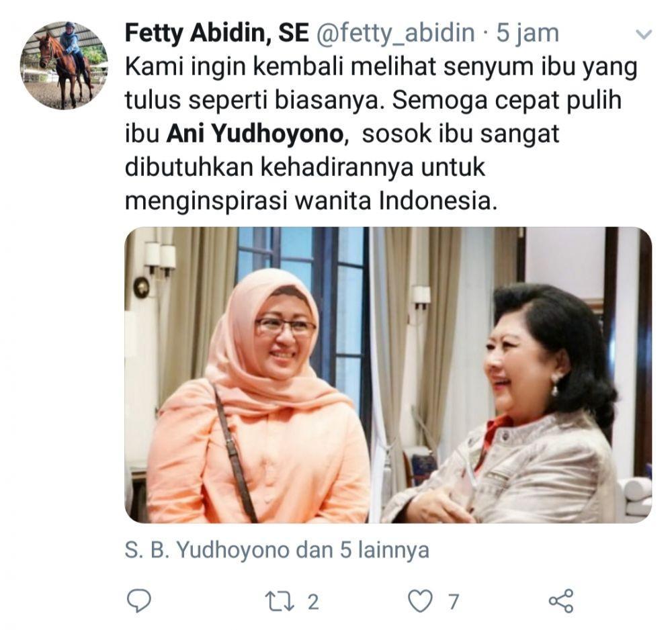Viewport: 672px width, 630px height.
Task: Click the like count 7
Action: 454,602
